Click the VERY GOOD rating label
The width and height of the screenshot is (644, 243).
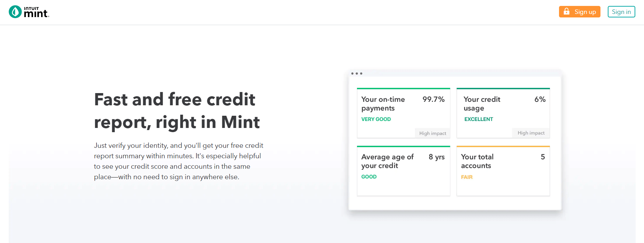(x=376, y=119)
